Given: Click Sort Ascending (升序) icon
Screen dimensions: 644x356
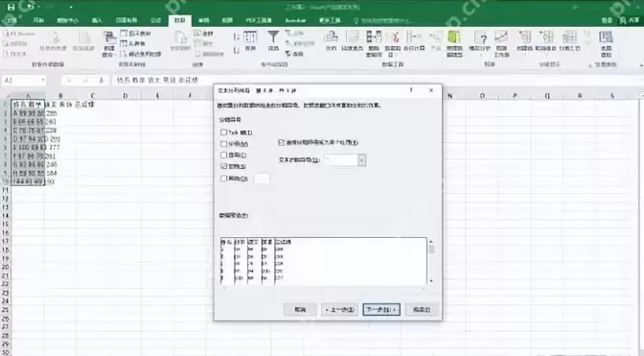Looking at the screenshot, I should (237, 37).
